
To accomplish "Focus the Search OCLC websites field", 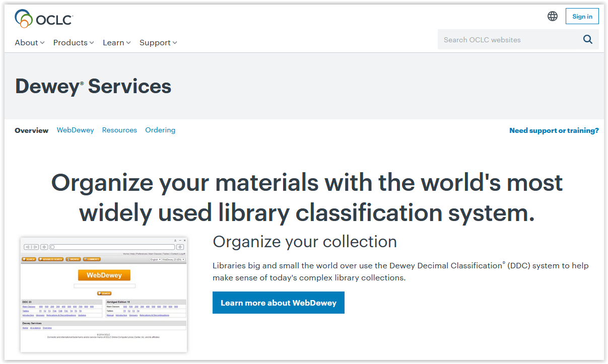I will pos(509,40).
